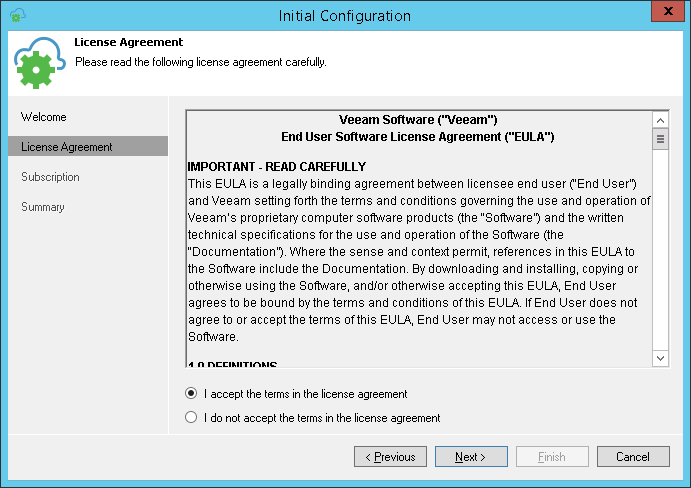The height and width of the screenshot is (488, 691).
Task: Open the Summary step
Action: point(43,207)
